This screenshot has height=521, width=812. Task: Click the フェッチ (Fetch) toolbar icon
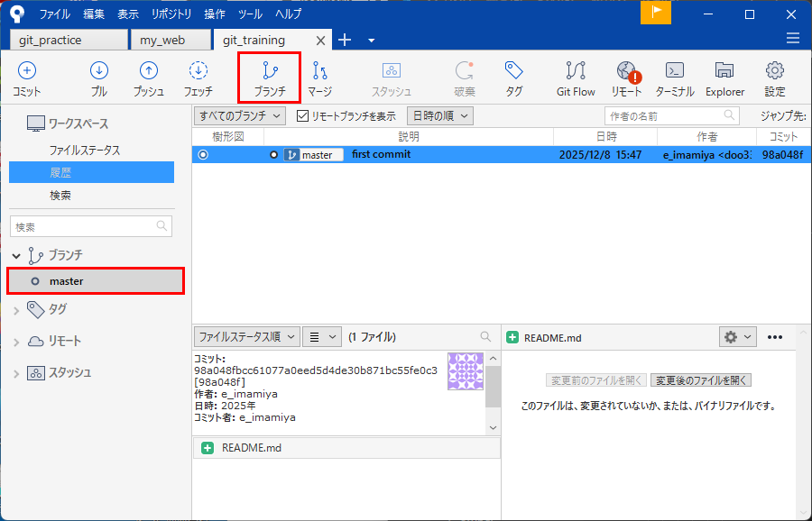pos(198,78)
